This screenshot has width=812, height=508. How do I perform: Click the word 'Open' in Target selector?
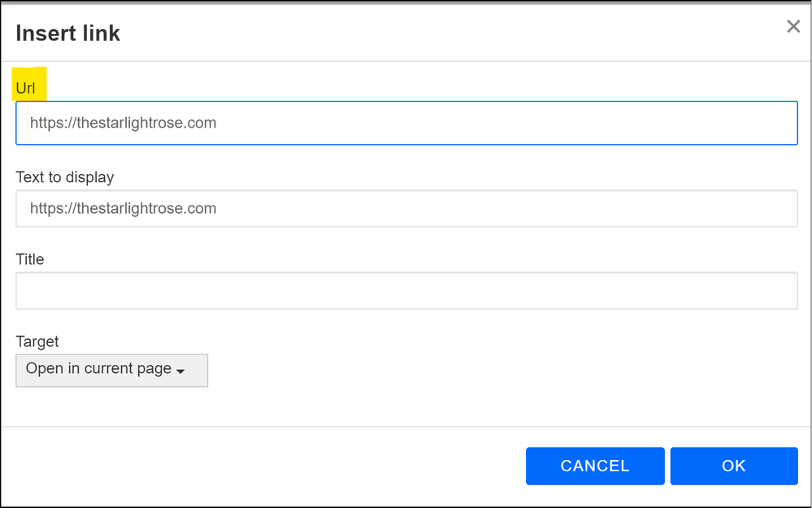click(44, 369)
